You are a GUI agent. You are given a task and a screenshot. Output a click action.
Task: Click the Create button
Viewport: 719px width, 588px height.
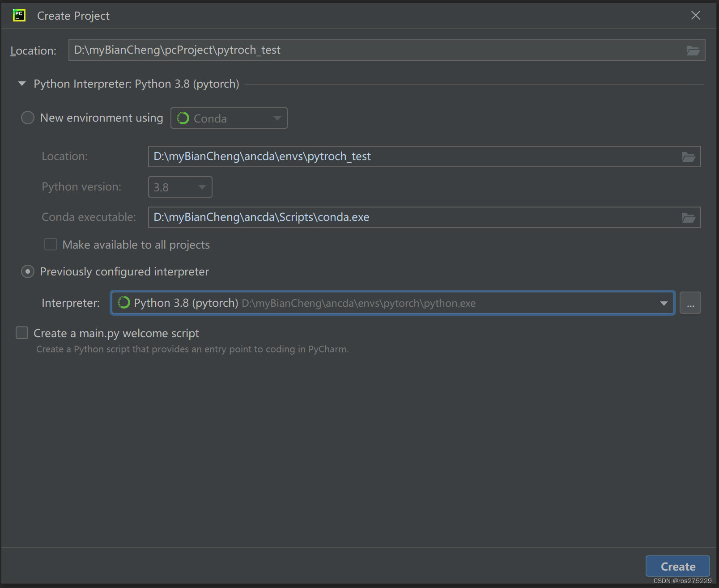(x=677, y=566)
